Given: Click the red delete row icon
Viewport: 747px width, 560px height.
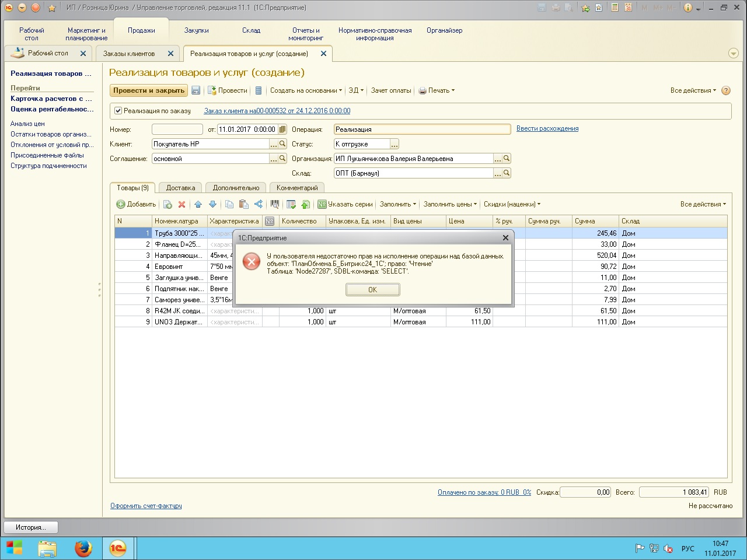Looking at the screenshot, I should pos(181,205).
